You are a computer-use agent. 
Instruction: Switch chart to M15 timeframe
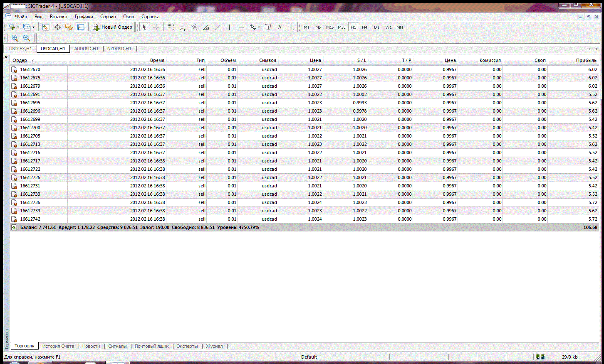[330, 27]
